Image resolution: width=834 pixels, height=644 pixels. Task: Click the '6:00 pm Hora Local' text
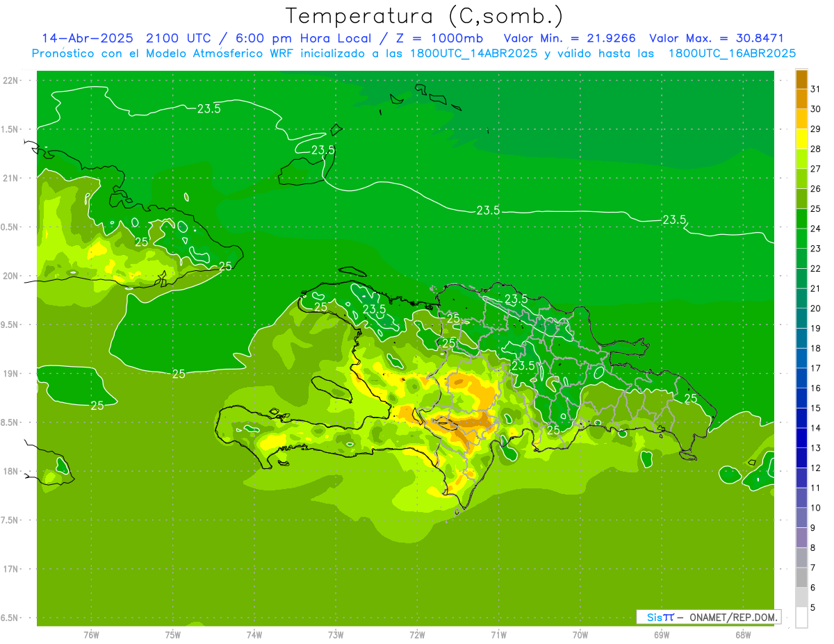click(305, 38)
